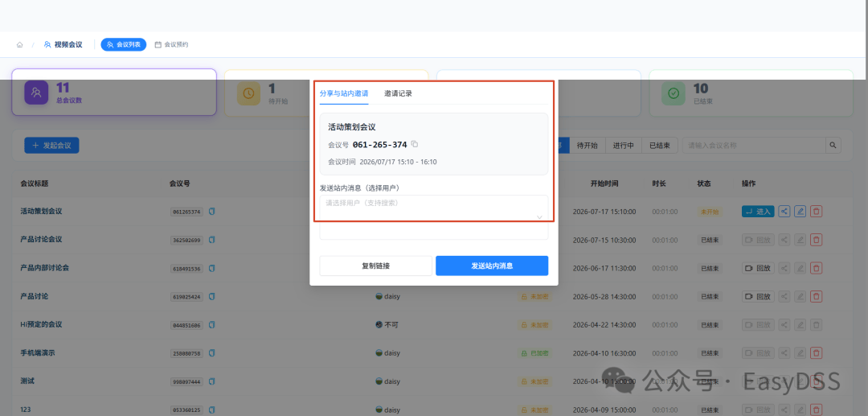Image resolution: width=868 pixels, height=416 pixels.
Task: Filter by 已结束 segment beside the search box
Action: pos(660,146)
